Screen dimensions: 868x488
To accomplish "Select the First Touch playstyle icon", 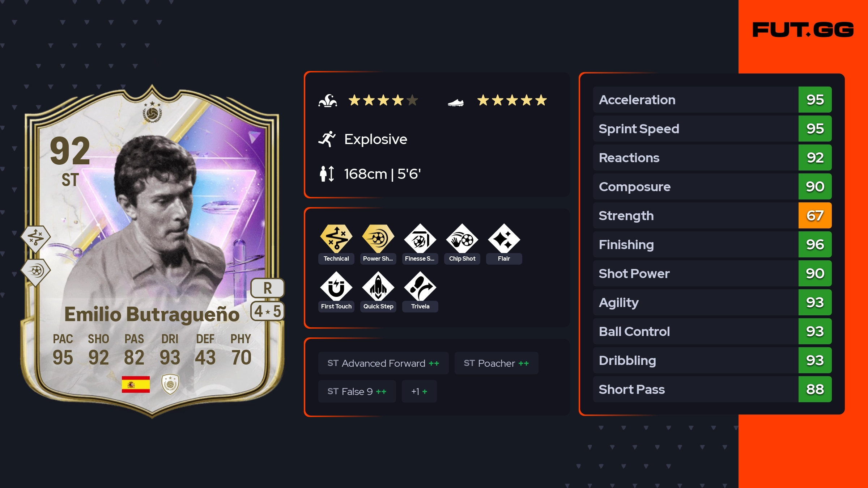I will (336, 286).
